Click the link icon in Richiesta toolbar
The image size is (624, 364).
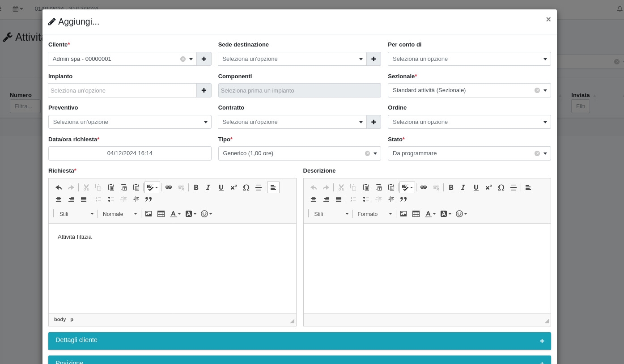pos(169,187)
